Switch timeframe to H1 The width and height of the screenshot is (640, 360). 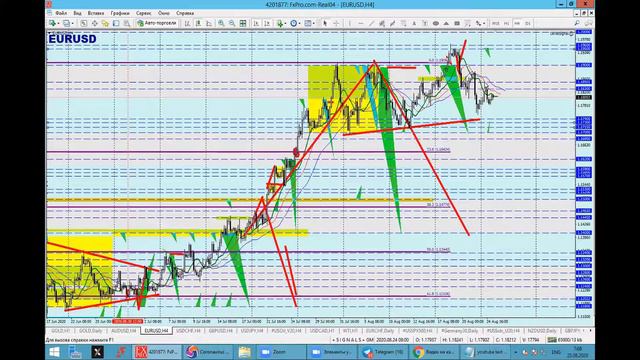point(507,23)
